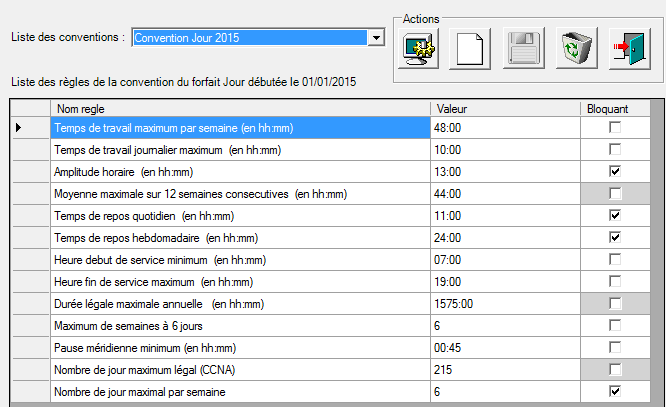Uncheck Bloquant for Temps de repos hebdomadaire
Viewport: 666px width, 407px height.
point(614,237)
